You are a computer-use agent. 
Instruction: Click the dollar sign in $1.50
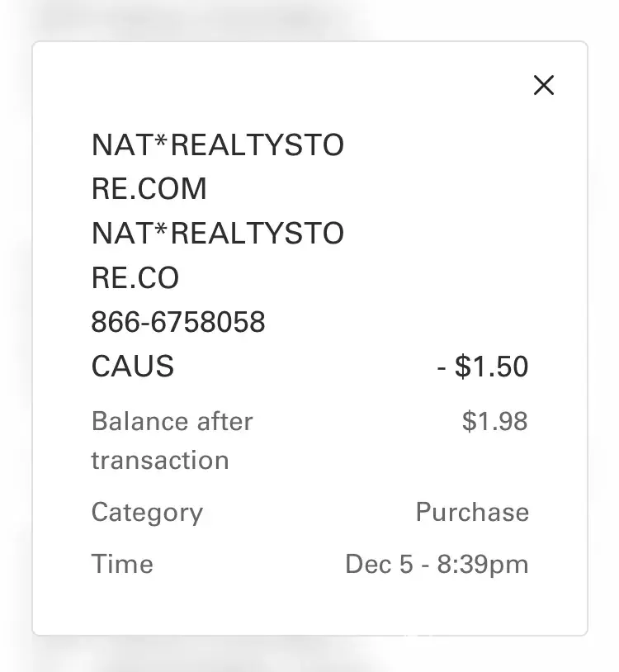point(463,367)
